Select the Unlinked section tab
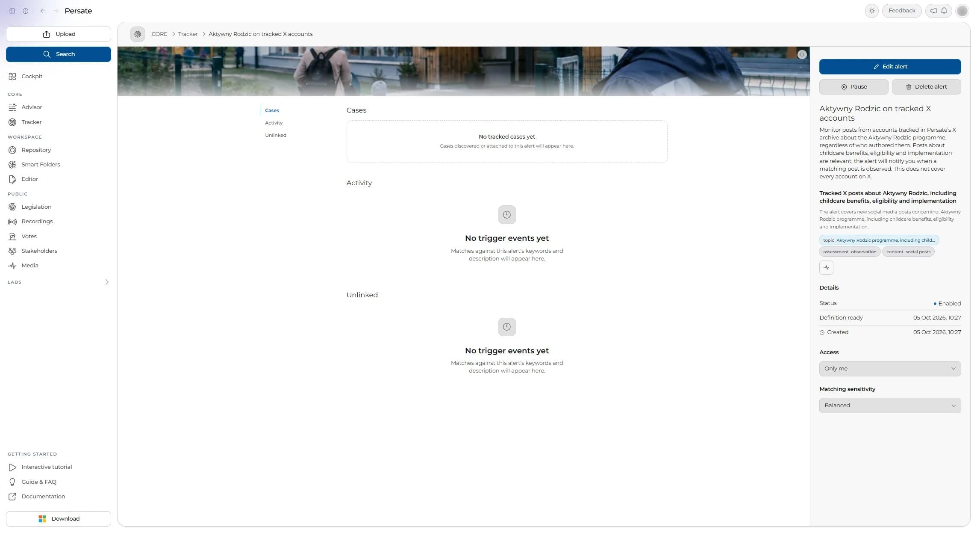 [x=275, y=135]
